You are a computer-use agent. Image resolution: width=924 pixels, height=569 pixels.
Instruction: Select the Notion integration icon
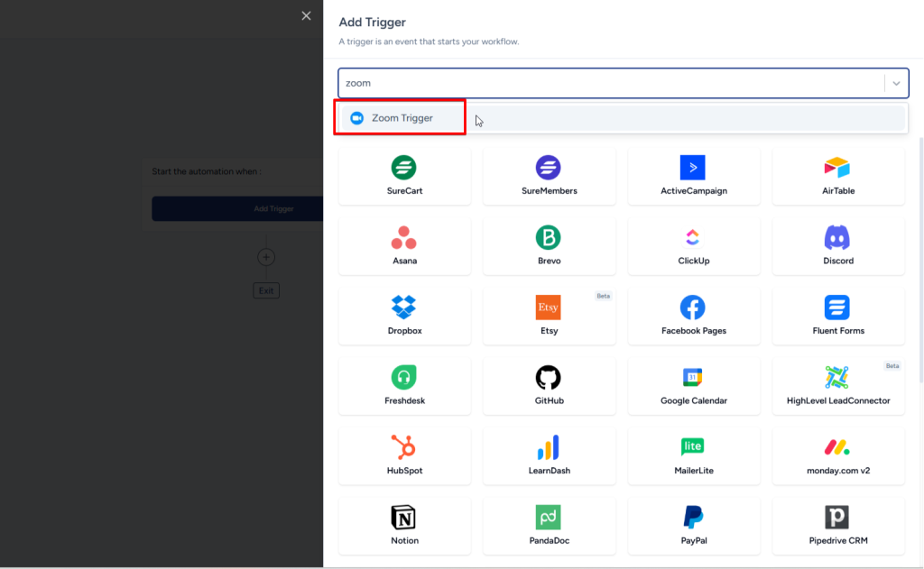[403, 517]
